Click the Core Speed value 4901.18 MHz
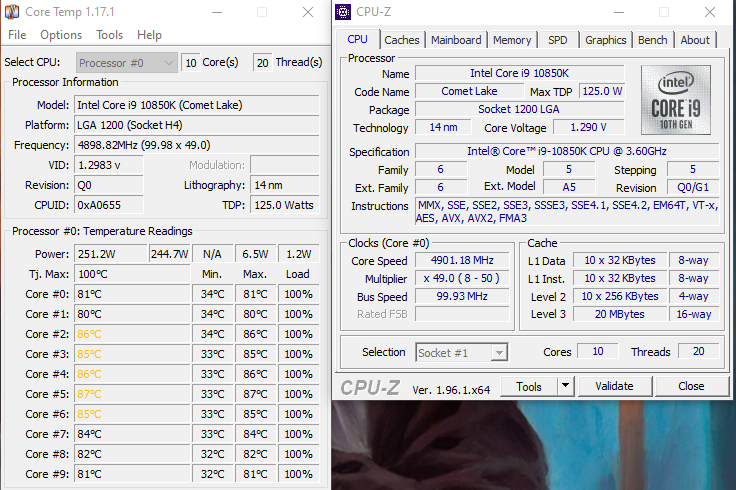Screen dimensions: 736x490 pyautogui.click(x=462, y=260)
